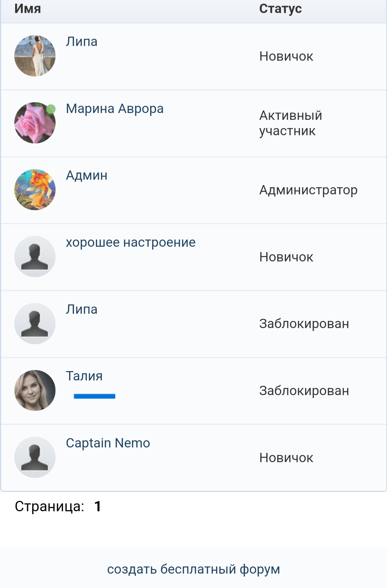Click хорошее настроение's default silhouette avatar
Screen dimensions: 387x588
click(35, 256)
